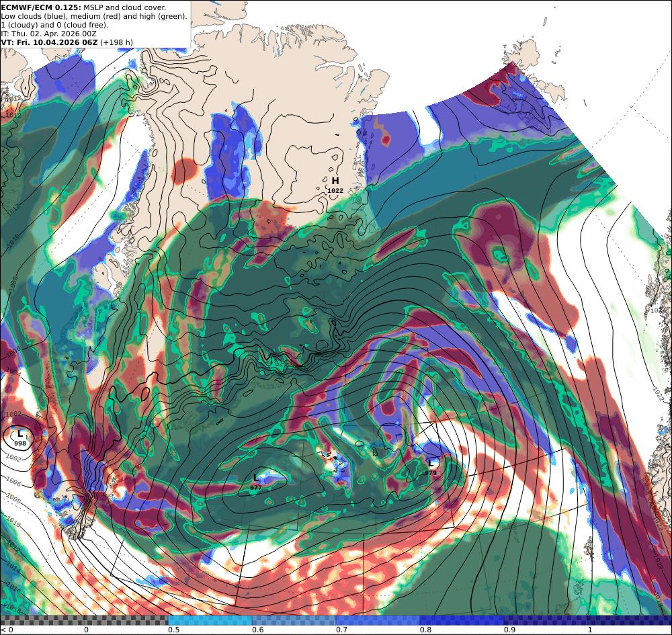The height and width of the screenshot is (635, 672).
Task: Click the '0.9' colorbar label
Action: click(509, 630)
